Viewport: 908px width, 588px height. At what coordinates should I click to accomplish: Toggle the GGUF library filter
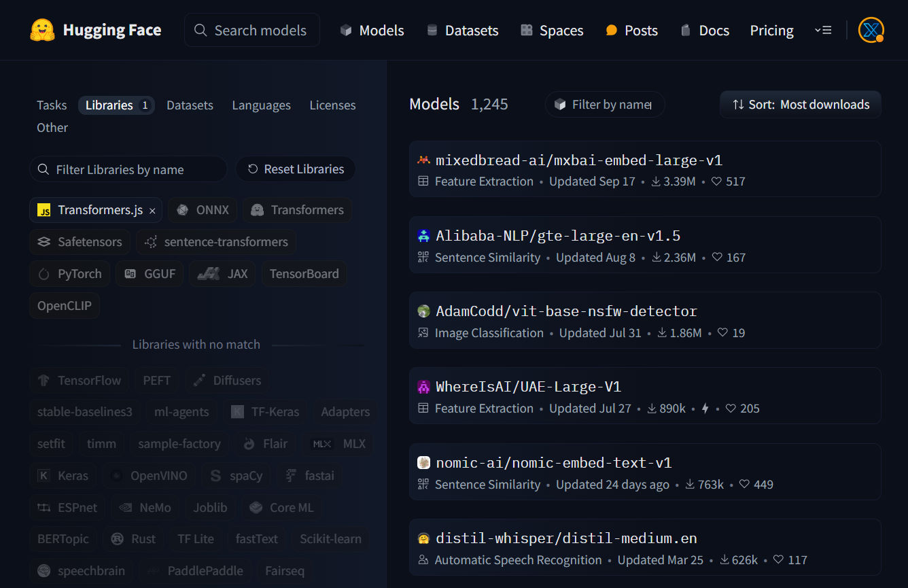coord(150,274)
